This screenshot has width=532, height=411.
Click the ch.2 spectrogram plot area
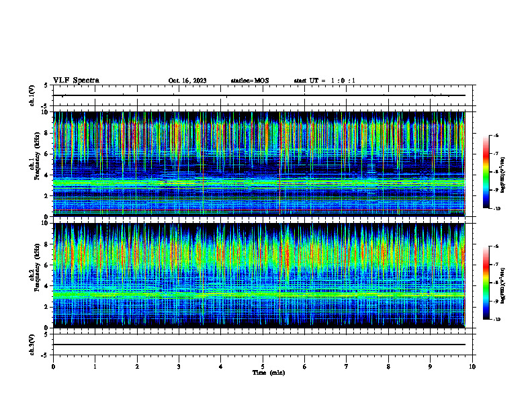coord(259,275)
